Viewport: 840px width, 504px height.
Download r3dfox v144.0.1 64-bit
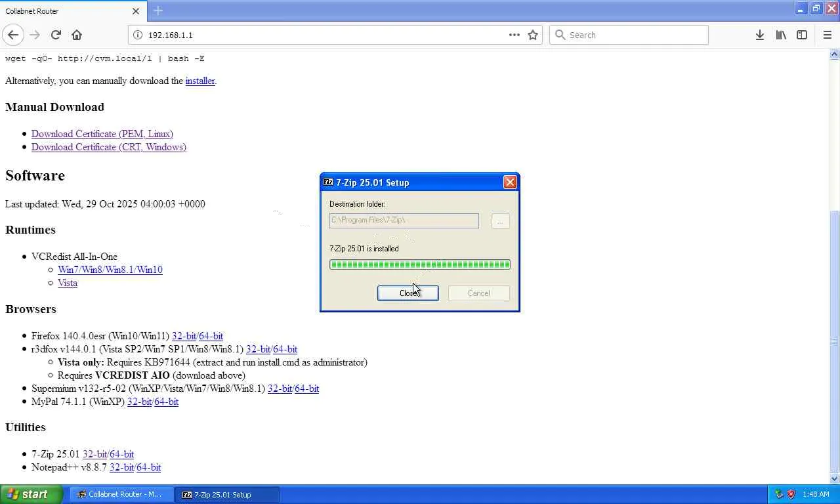285,349
